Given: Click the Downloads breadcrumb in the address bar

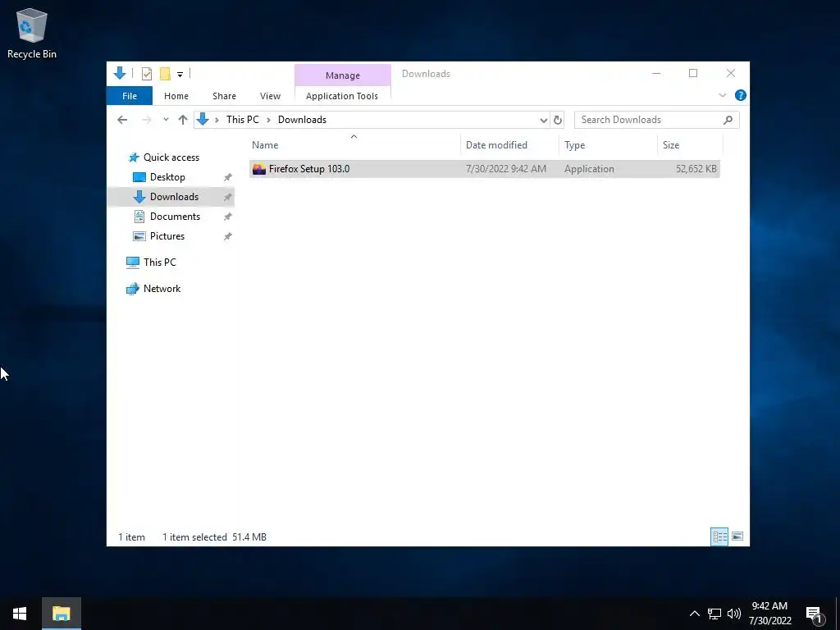Looking at the screenshot, I should pyautogui.click(x=302, y=120).
